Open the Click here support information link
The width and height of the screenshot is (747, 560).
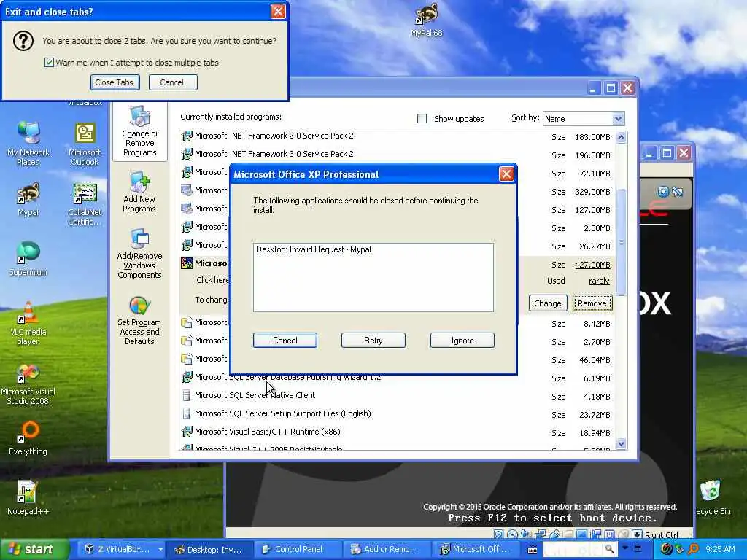tap(213, 280)
